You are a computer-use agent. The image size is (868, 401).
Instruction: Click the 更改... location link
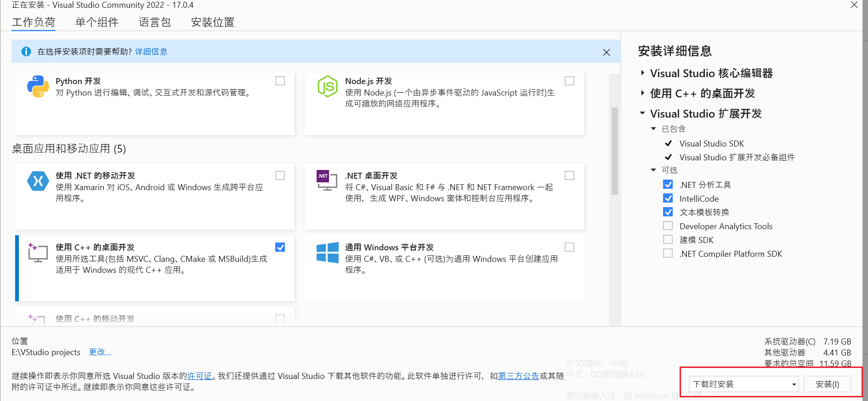click(x=100, y=352)
